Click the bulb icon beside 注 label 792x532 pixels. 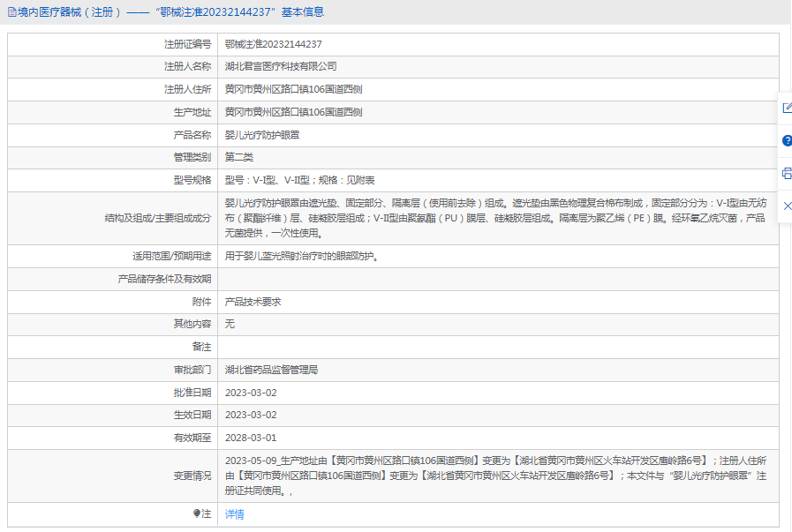pos(197,513)
